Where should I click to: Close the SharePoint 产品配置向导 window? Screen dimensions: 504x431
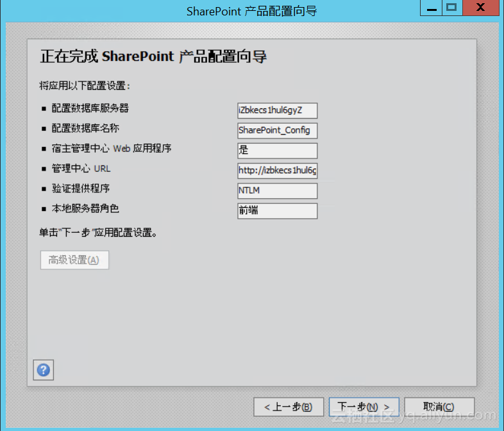481,8
